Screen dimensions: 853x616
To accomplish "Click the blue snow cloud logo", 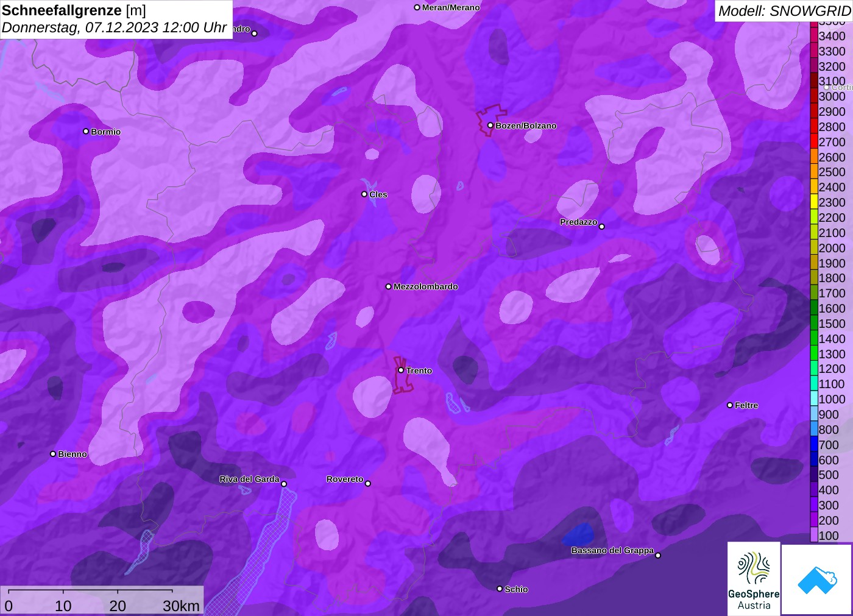I will [817, 579].
